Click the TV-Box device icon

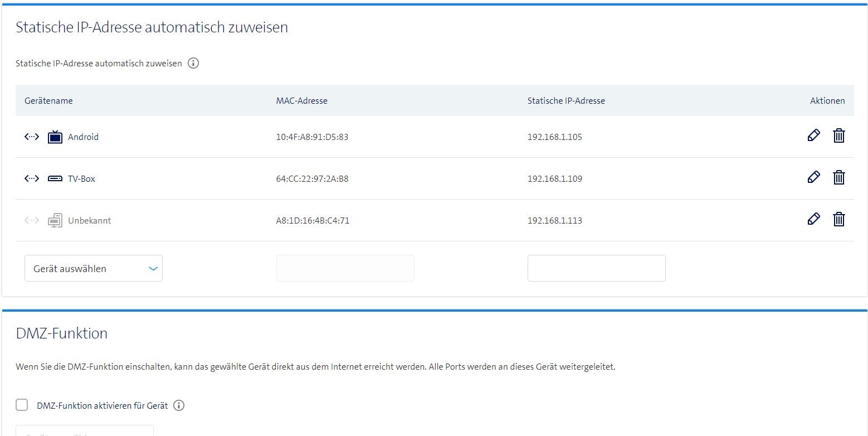[55, 179]
